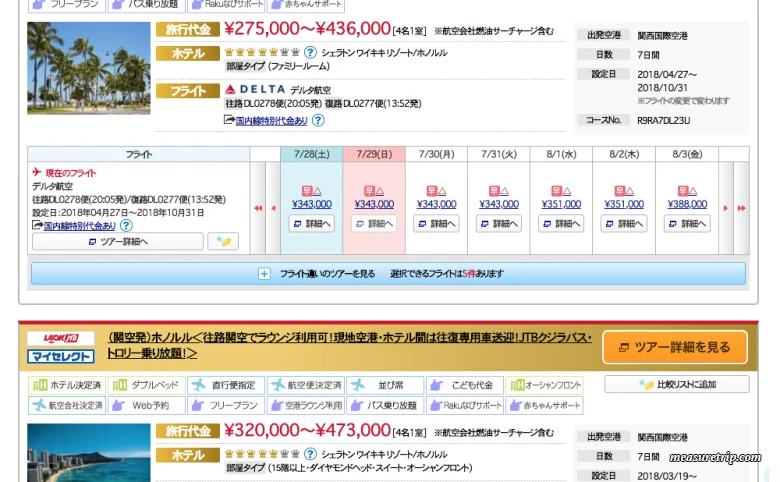
Task: Click ¥351,000 price under 8/1(水)
Action: (561, 204)
